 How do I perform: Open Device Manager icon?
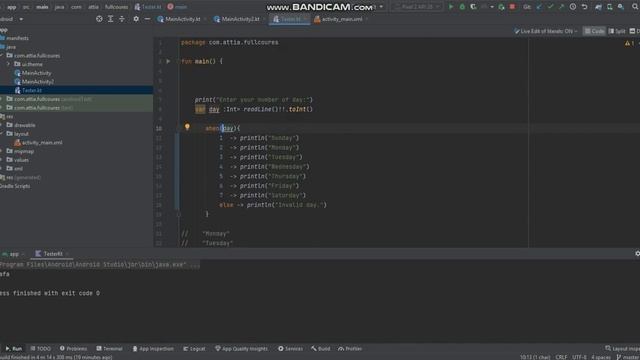[609, 7]
